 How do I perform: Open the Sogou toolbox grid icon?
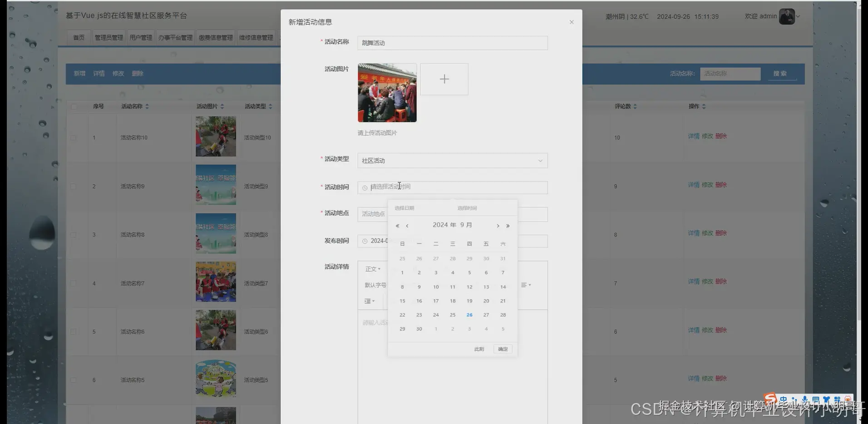(x=838, y=399)
